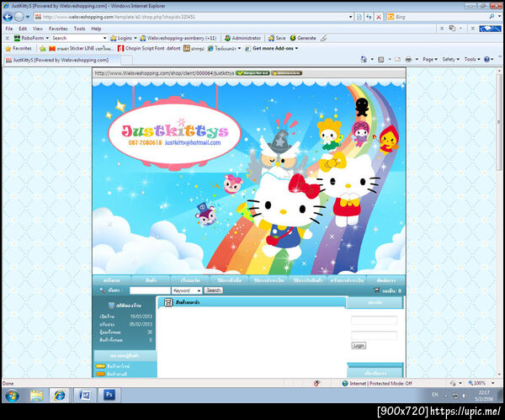Stop loading with the red X icon
Image resolution: width=505 pixels, height=420 pixels.
379,17
